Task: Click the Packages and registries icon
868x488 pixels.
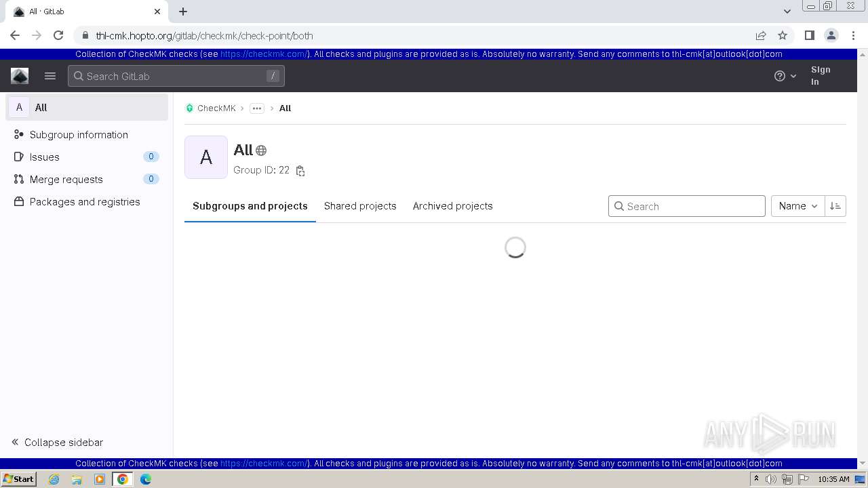Action: click(18, 201)
